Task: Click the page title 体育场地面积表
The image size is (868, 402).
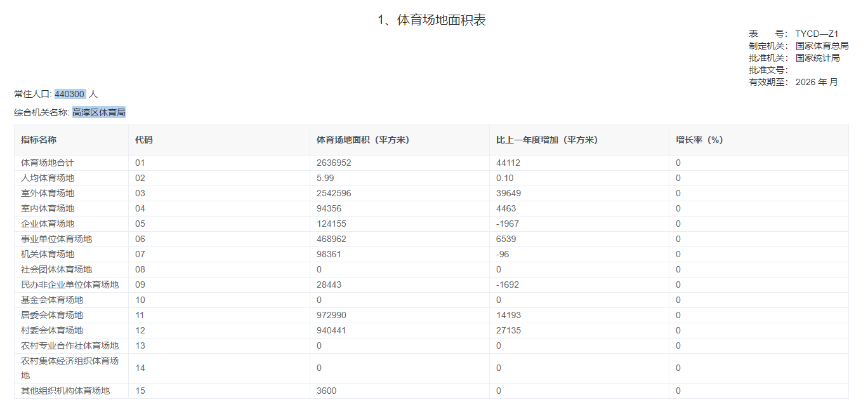Action: pyautogui.click(x=441, y=20)
